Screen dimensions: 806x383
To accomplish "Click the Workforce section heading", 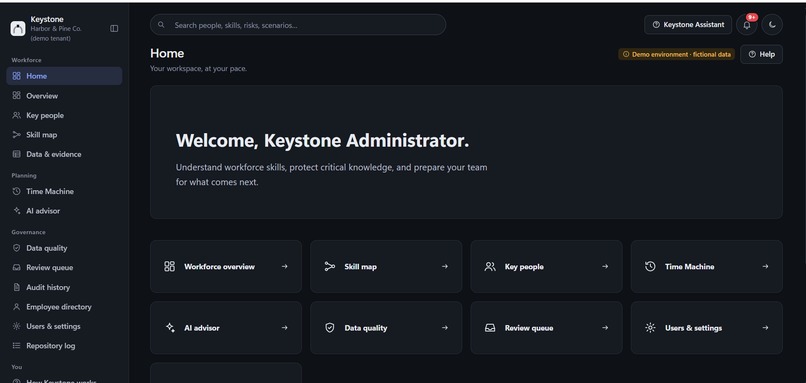I will point(26,60).
